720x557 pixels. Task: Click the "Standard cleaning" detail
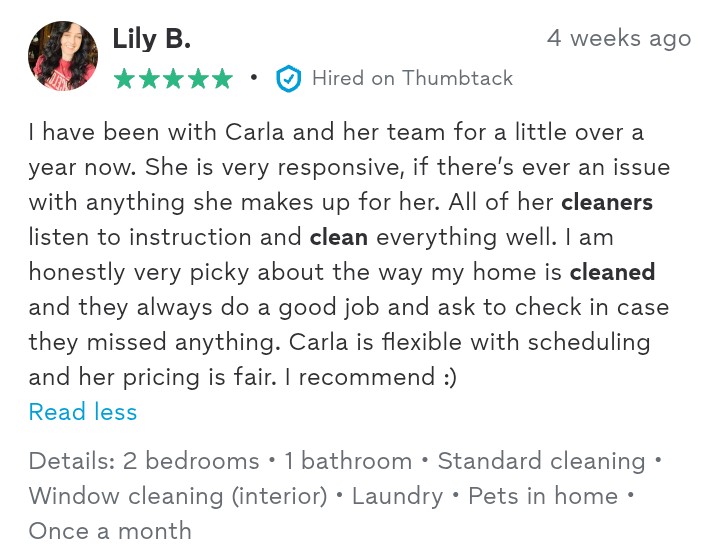[541, 461]
